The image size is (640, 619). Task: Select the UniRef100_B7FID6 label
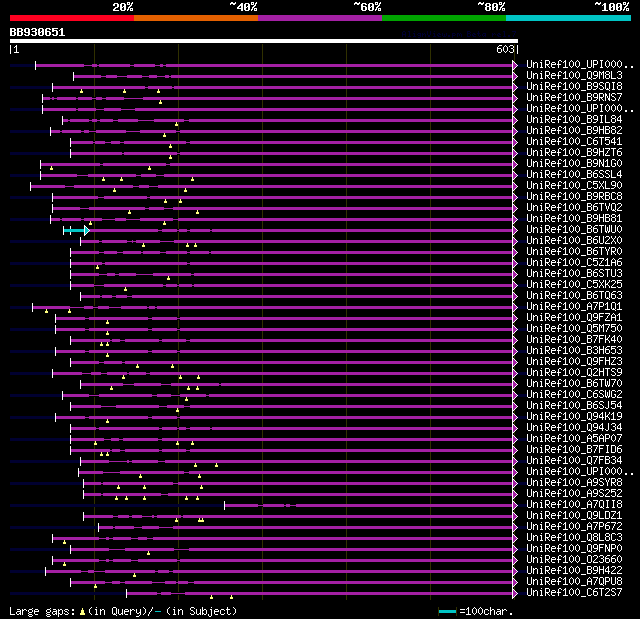[574, 450]
